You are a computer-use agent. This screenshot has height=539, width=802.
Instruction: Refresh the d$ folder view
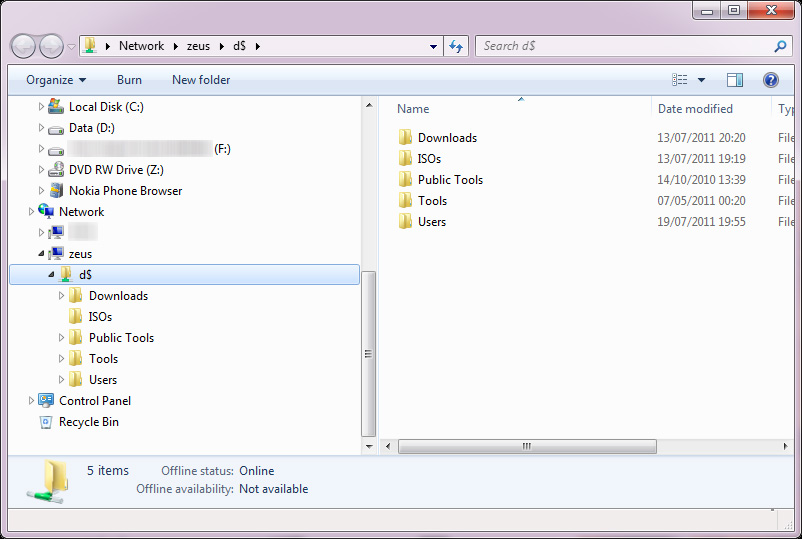click(x=456, y=47)
